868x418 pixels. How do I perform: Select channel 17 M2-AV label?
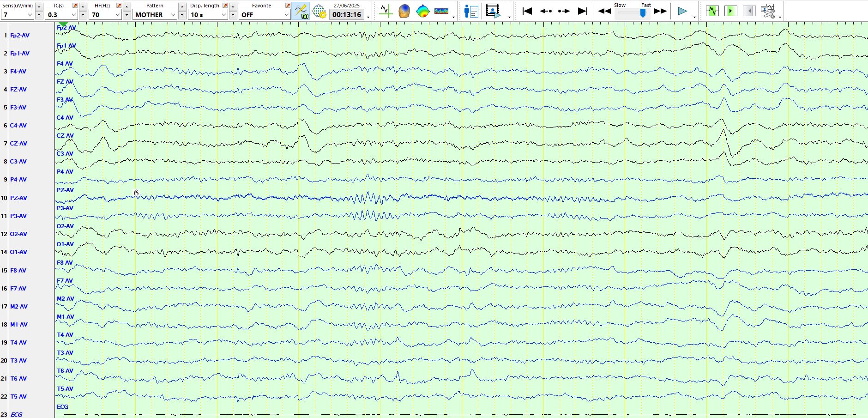(19, 307)
